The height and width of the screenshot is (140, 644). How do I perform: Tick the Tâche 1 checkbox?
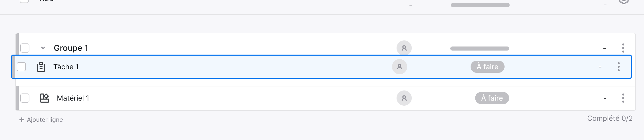tap(21, 67)
